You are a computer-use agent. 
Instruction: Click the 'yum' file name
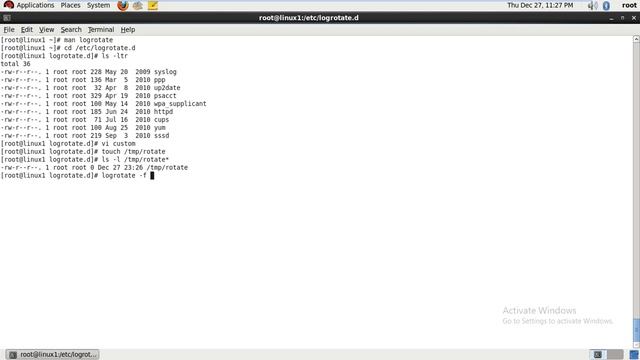coord(160,128)
